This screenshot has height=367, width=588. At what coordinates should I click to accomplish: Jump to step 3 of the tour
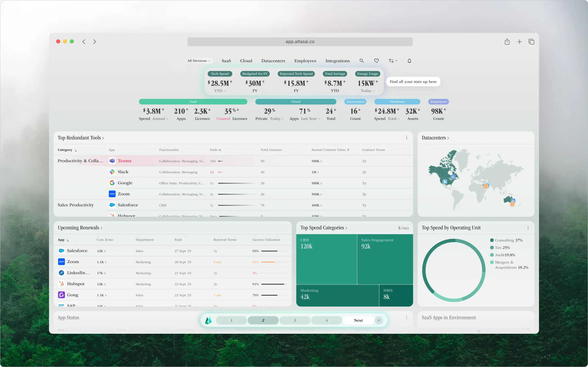295,320
